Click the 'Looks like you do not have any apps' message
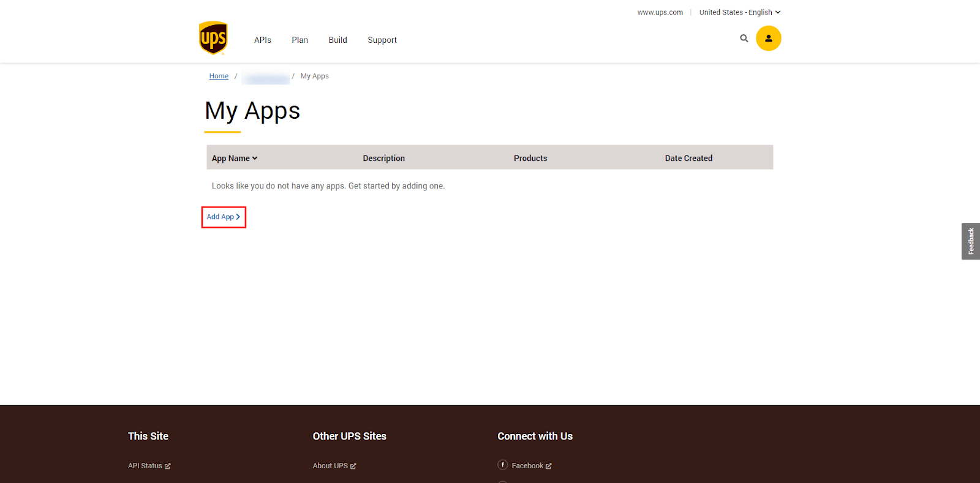Image resolution: width=980 pixels, height=483 pixels. (x=328, y=185)
